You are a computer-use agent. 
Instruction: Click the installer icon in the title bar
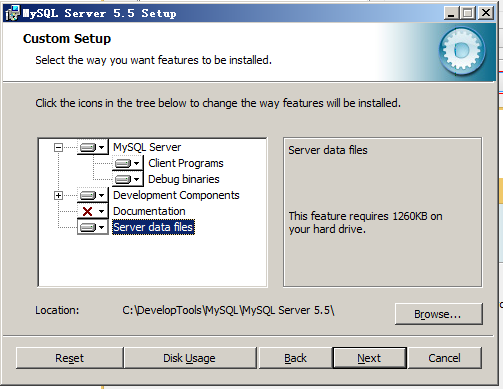click(x=12, y=13)
